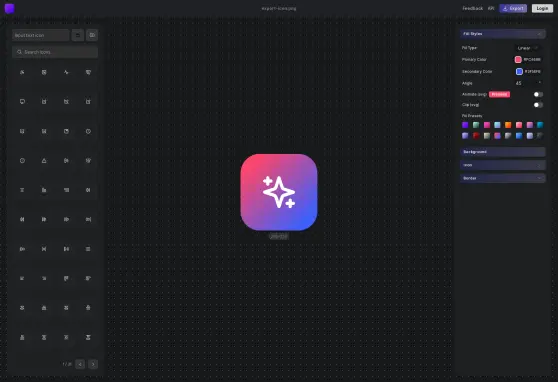The image size is (558, 382).
Task: Click the first square button beside icon set selector
Action: [78, 35]
